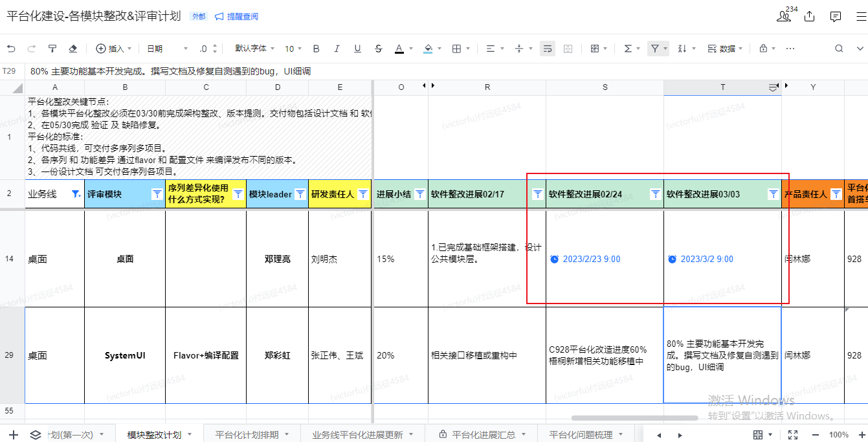Click the 提醒查阅 reminder link
Image resolution: width=868 pixels, height=442 pixels.
tap(236, 17)
